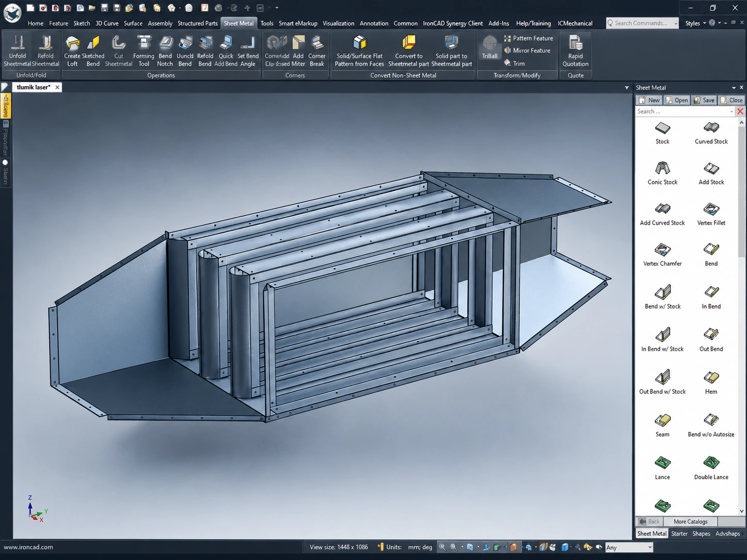Expand the Search Commands dropdown arrow

coord(676,23)
